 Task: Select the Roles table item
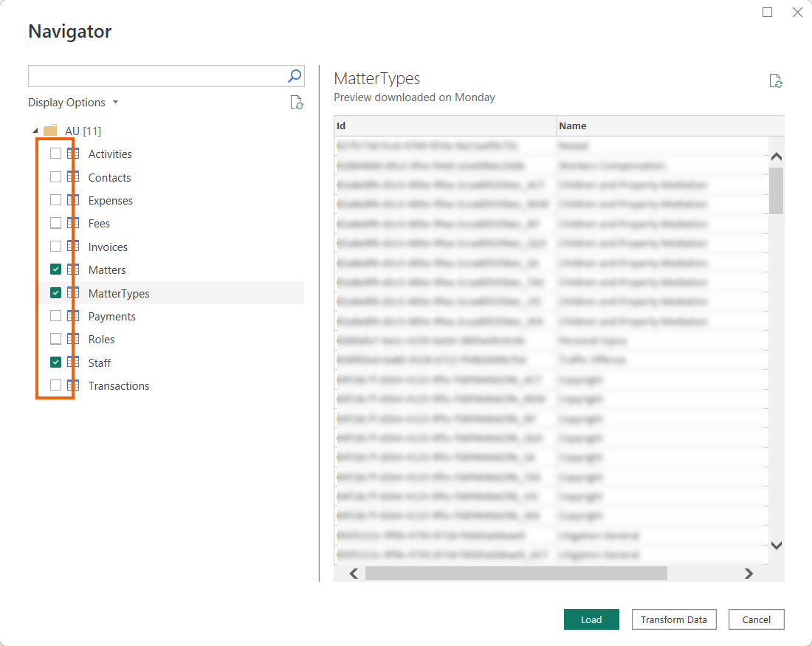click(101, 340)
